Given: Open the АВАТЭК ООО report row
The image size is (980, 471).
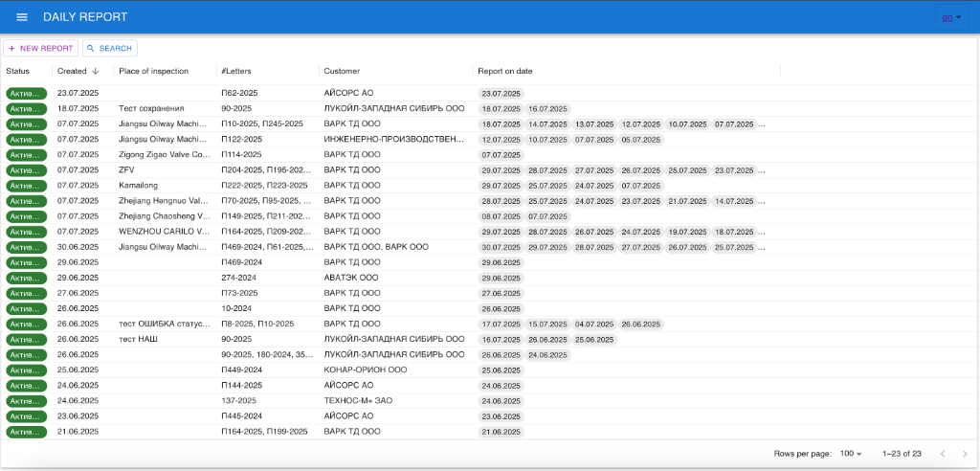Looking at the screenshot, I should [350, 278].
